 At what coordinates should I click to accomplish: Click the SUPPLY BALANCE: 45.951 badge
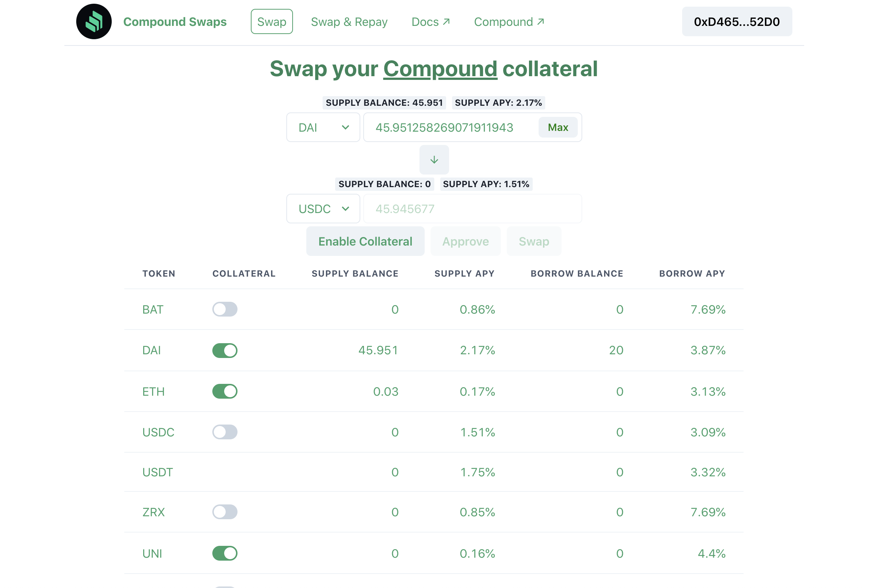[x=384, y=103]
